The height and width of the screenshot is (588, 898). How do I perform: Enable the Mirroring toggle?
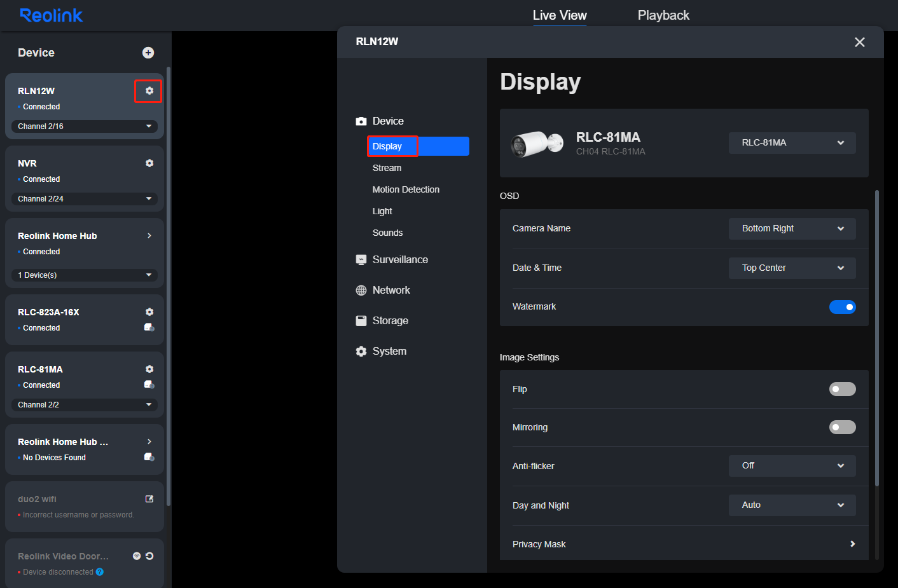tap(843, 427)
